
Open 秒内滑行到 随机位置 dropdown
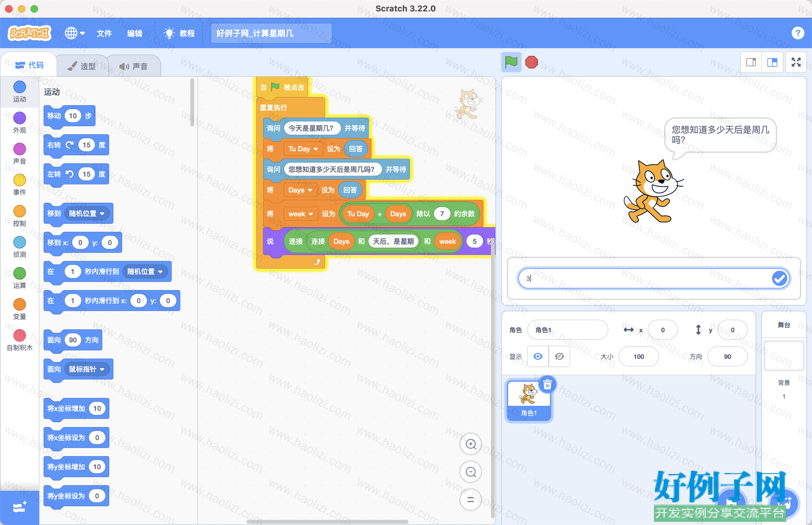tap(145, 271)
